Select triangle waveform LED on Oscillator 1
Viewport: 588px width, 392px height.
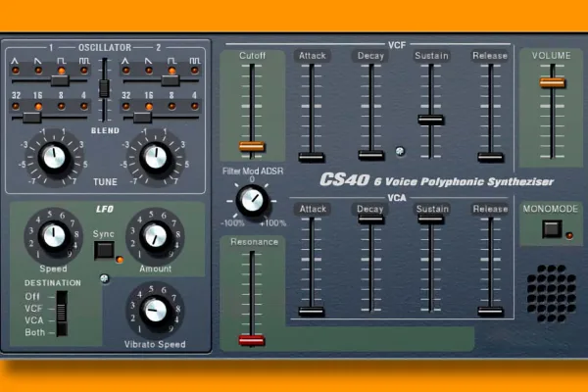16,71
